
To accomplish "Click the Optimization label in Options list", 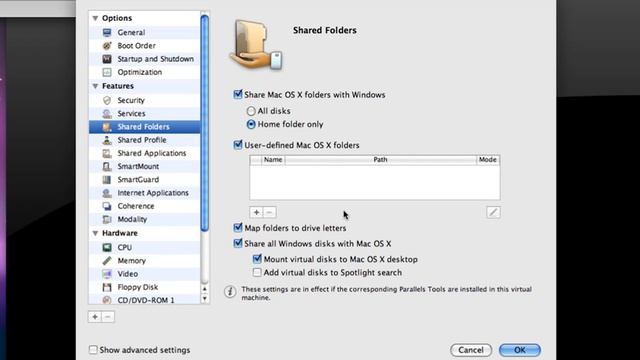I will coord(140,72).
